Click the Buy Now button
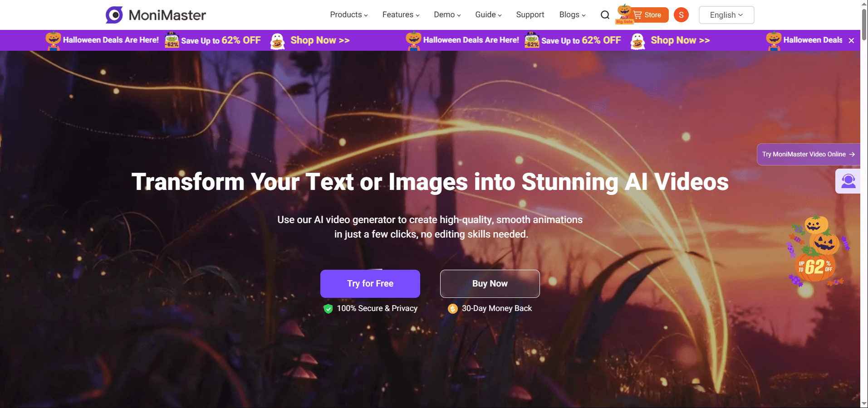 tap(489, 283)
